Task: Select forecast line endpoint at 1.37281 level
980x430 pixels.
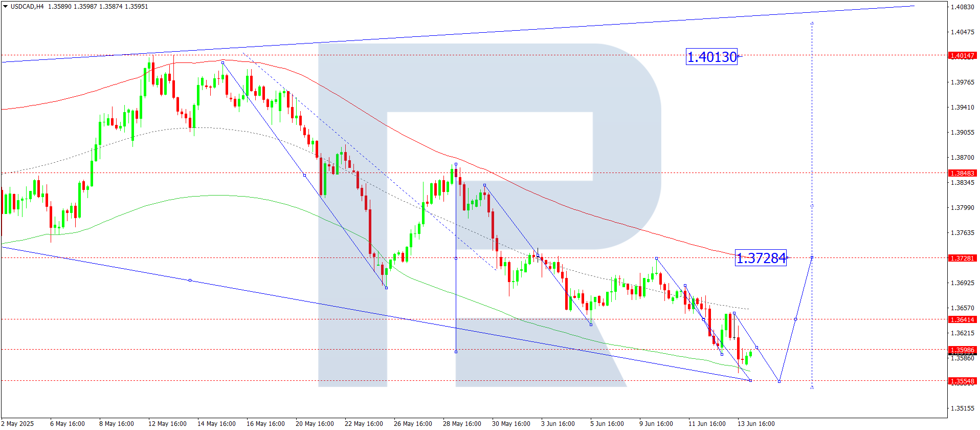Action: pos(812,257)
